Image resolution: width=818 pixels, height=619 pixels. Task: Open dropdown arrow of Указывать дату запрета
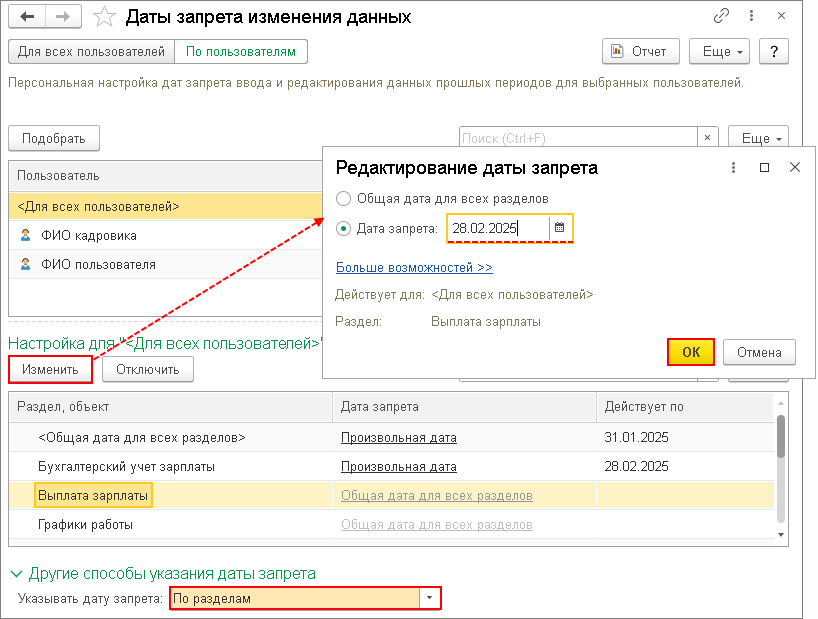[429, 598]
